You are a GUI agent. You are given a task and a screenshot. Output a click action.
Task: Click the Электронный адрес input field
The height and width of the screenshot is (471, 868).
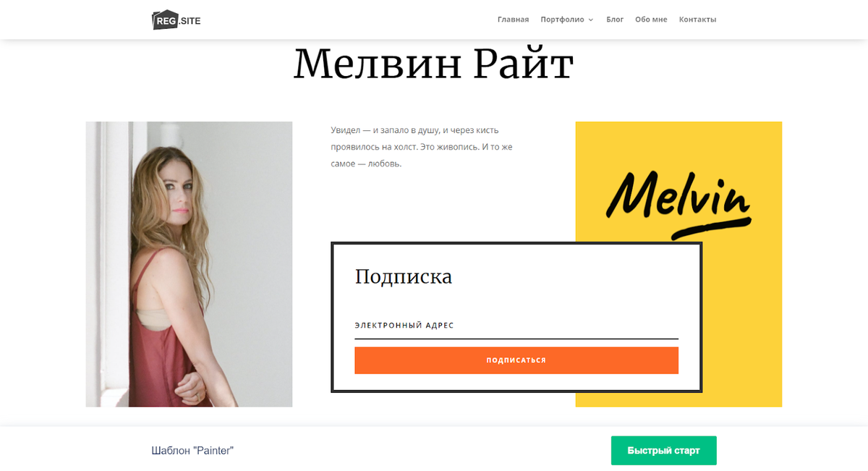coord(516,326)
